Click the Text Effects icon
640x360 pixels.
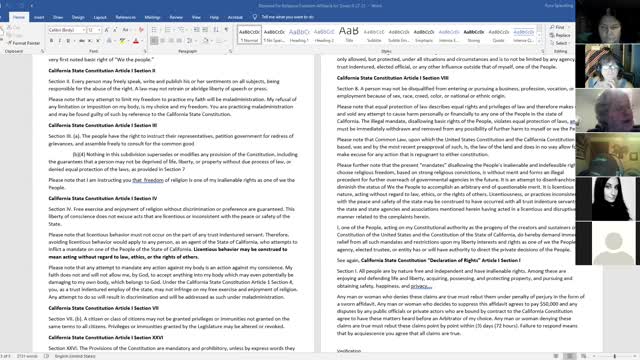coord(109,41)
